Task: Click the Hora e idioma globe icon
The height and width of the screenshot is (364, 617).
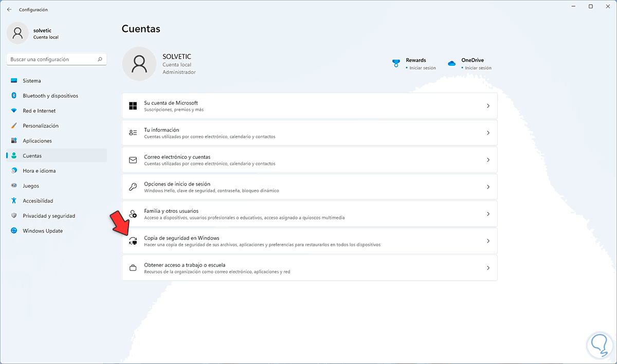Action: click(x=14, y=171)
